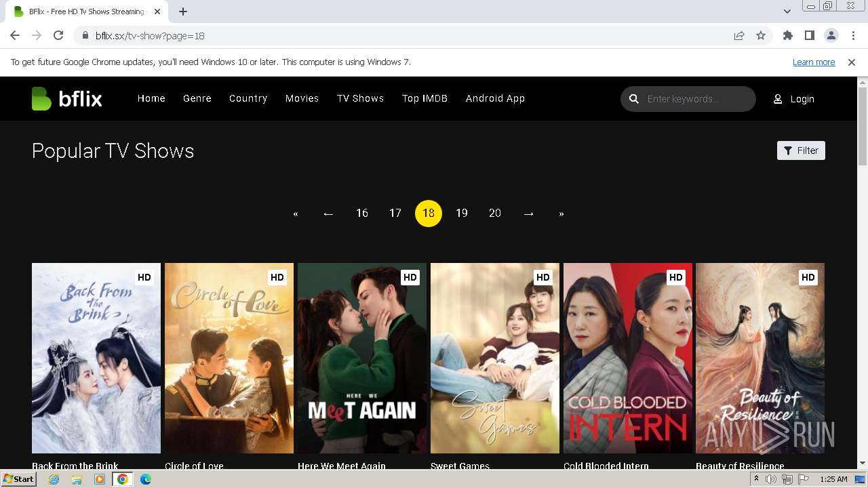Open the Learn more link
868x488 pixels.
click(x=814, y=62)
